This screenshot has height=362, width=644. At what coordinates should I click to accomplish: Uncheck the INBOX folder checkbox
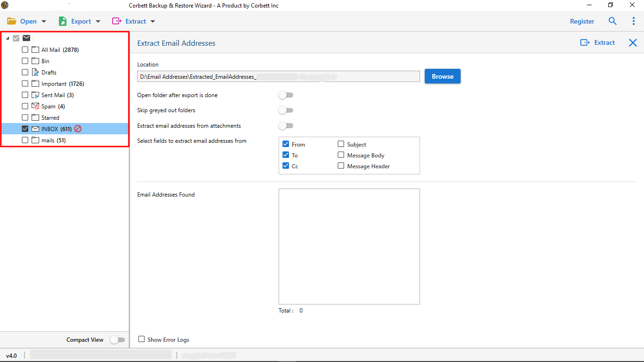pos(25,129)
